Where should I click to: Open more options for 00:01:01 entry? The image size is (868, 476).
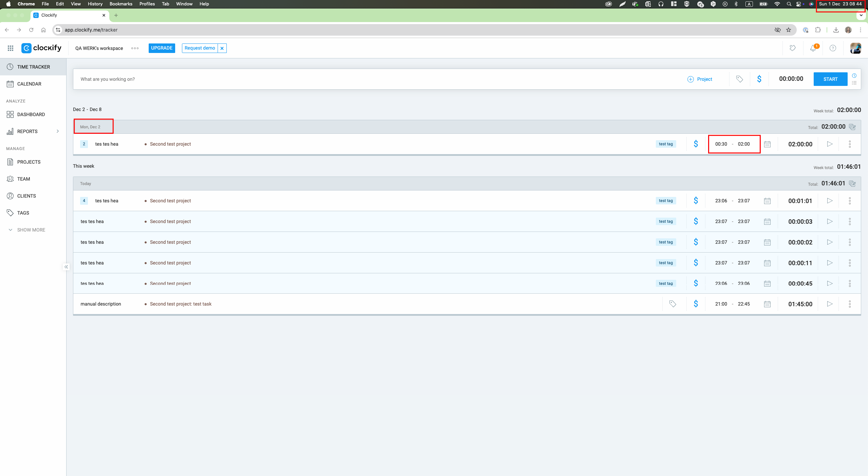(850, 201)
